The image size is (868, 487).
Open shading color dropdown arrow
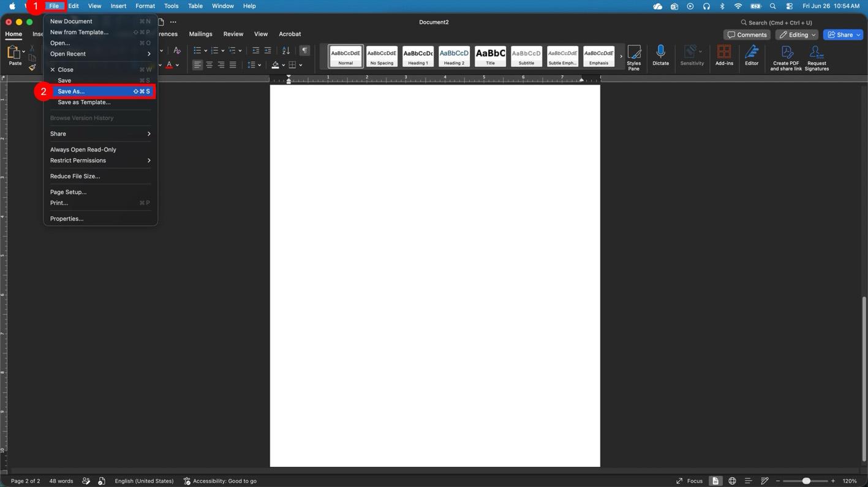[x=283, y=65]
